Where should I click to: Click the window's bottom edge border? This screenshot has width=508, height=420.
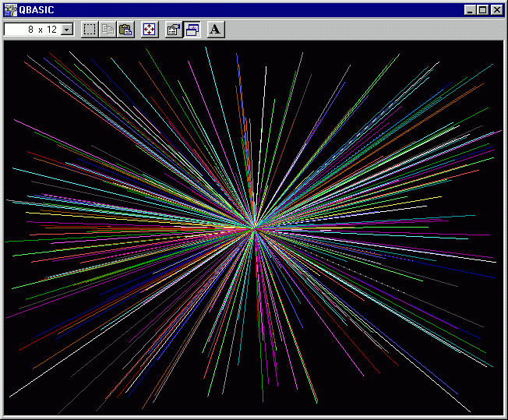point(254,418)
